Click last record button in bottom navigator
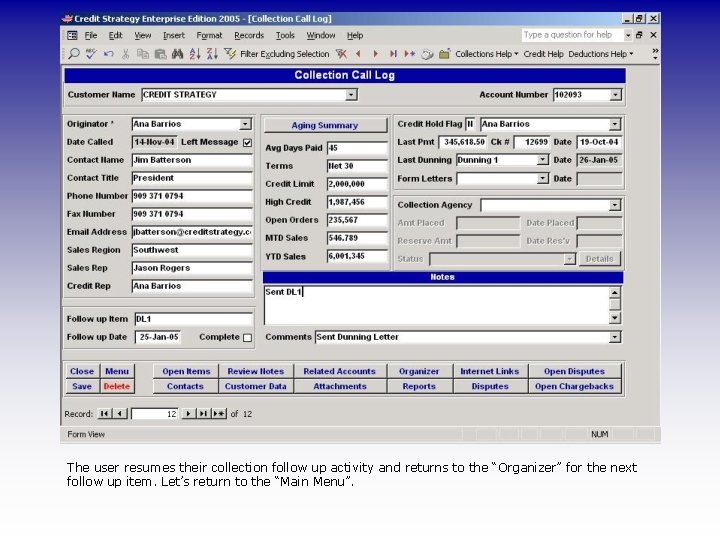 tap(203, 414)
